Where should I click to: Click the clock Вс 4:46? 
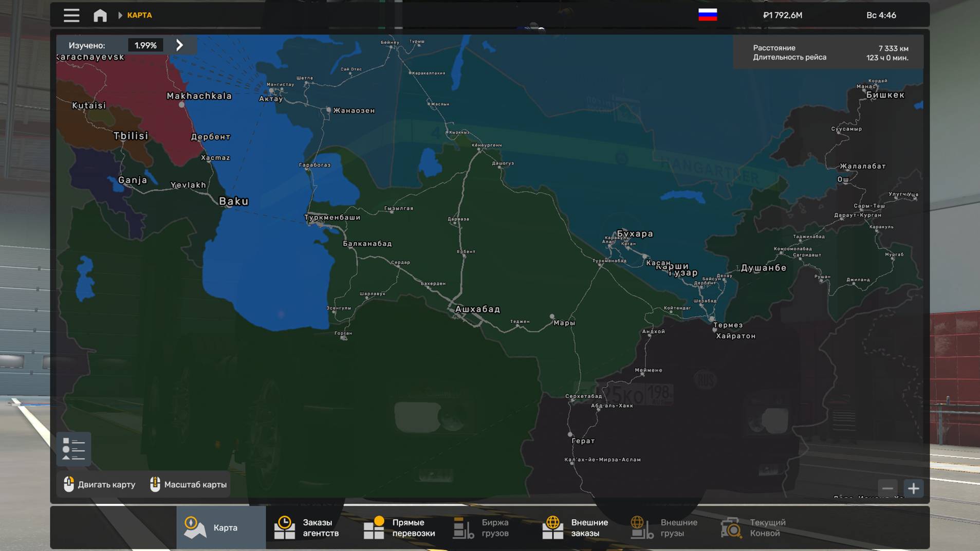(x=881, y=15)
